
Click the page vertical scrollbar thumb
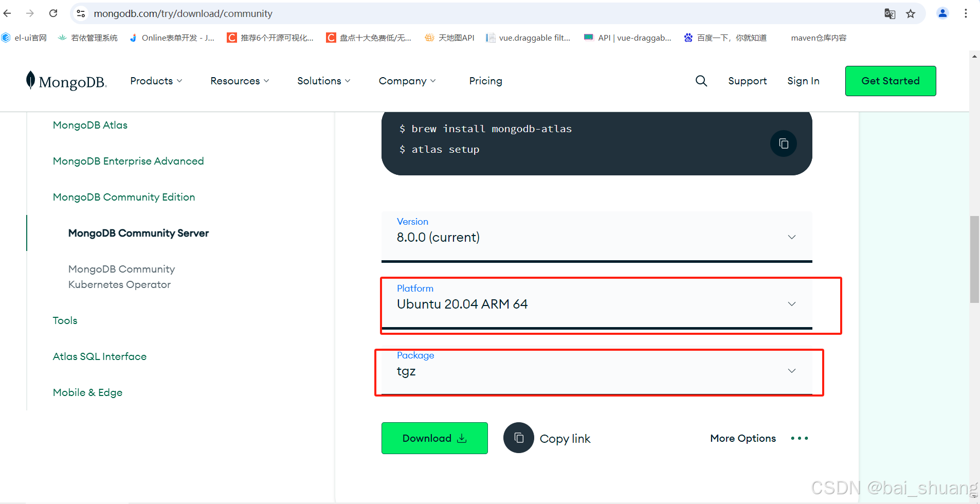[974, 259]
